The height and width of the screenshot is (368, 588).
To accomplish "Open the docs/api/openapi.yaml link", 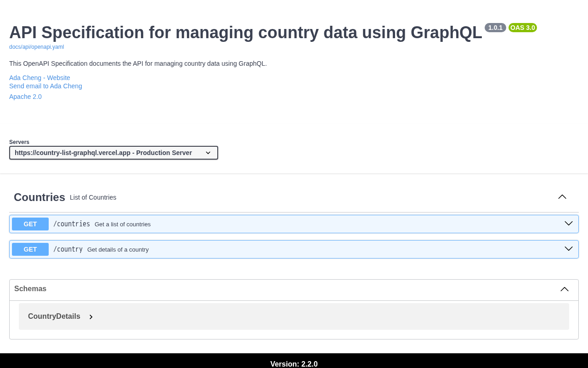I will pos(37,47).
